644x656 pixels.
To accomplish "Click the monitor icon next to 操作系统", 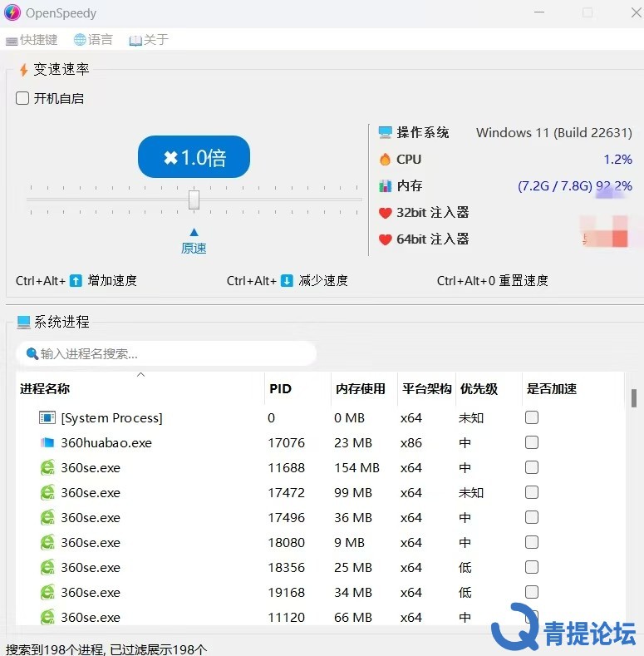I will (x=385, y=133).
